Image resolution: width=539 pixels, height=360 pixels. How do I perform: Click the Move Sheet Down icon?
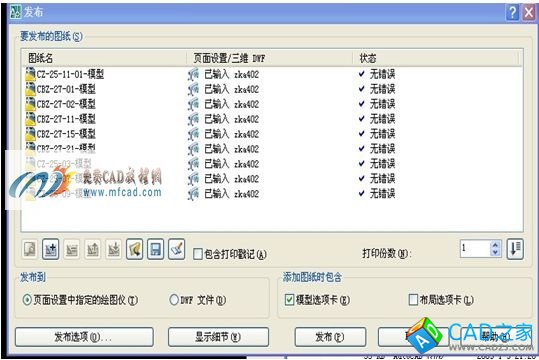tap(114, 249)
